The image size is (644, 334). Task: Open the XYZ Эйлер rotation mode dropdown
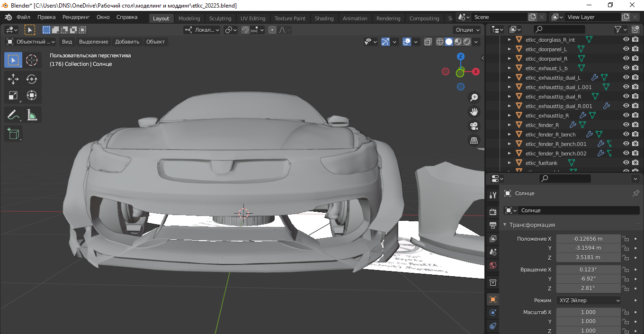click(x=589, y=300)
